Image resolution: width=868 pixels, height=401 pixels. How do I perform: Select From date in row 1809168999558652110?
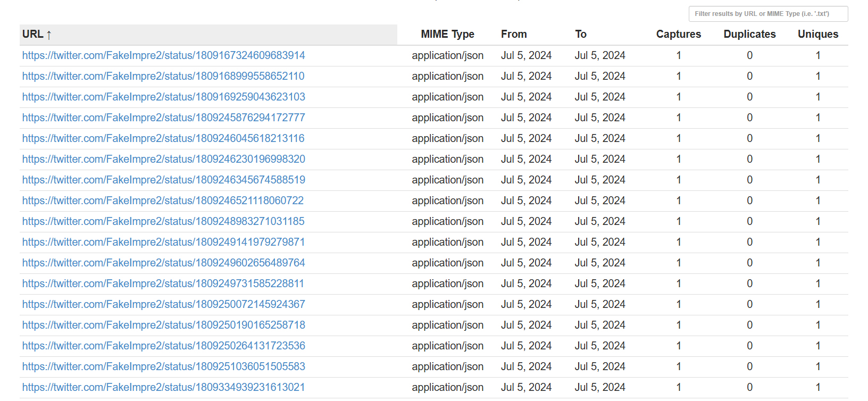pyautogui.click(x=526, y=76)
